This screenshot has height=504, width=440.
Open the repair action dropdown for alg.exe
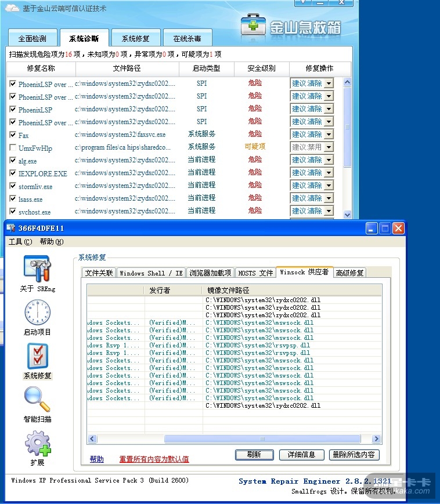(329, 159)
